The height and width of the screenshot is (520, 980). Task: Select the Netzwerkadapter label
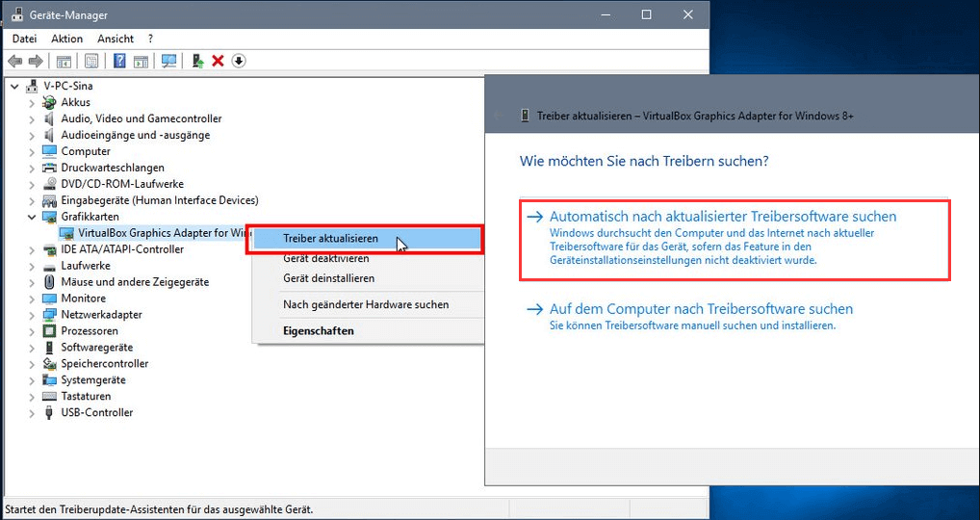(x=101, y=314)
